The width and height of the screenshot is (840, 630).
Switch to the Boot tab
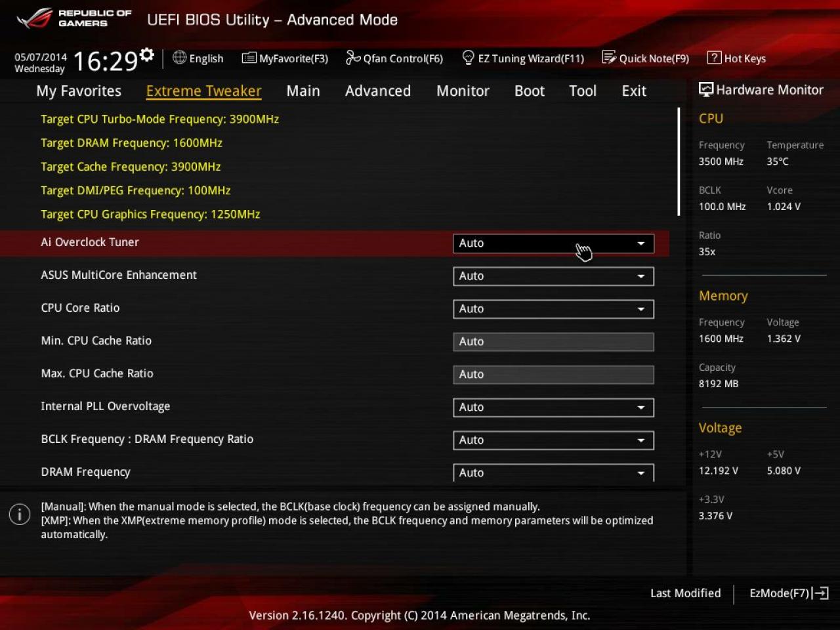[530, 91]
